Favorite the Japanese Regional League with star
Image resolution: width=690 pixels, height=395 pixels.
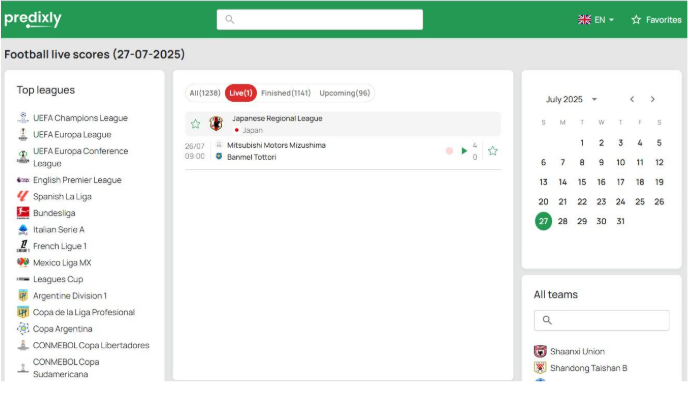point(195,124)
